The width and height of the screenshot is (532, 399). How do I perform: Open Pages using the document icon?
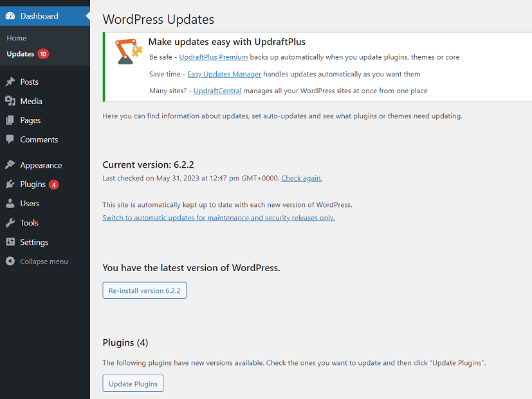9,120
